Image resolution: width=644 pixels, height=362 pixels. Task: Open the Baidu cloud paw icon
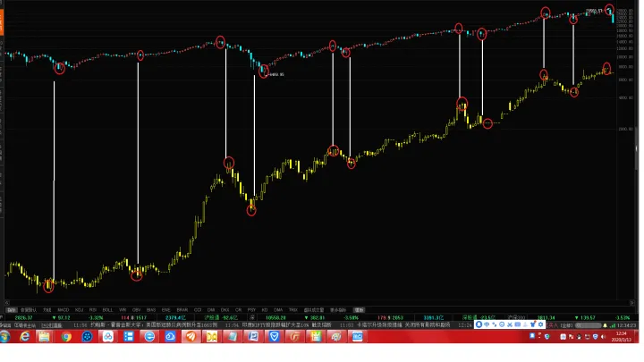click(108, 337)
